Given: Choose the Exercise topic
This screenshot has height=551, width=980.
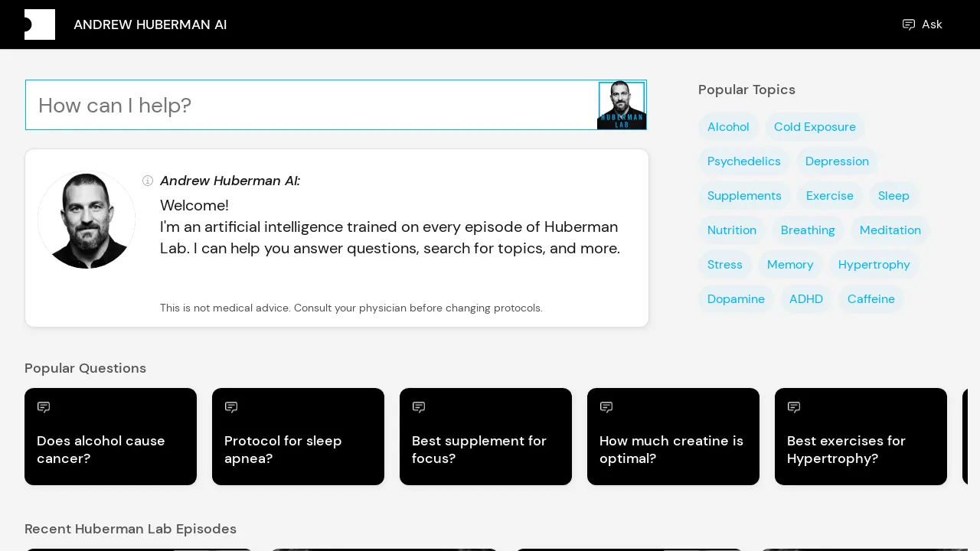Looking at the screenshot, I should click(830, 196).
